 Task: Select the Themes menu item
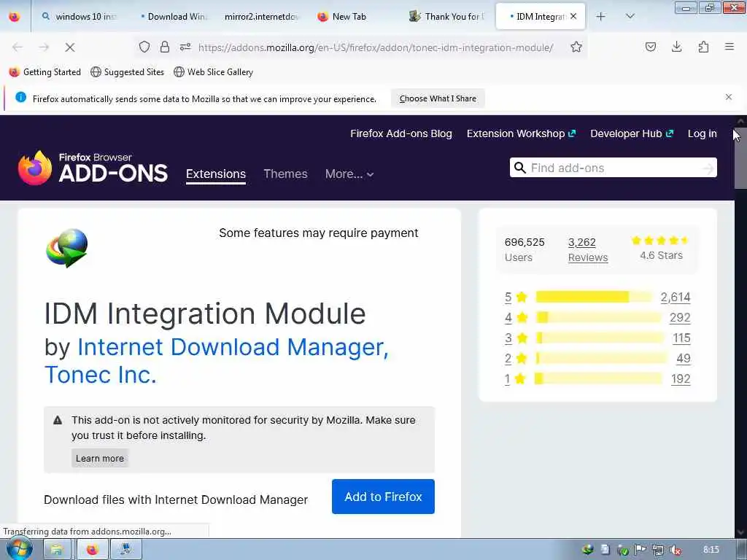[285, 174]
